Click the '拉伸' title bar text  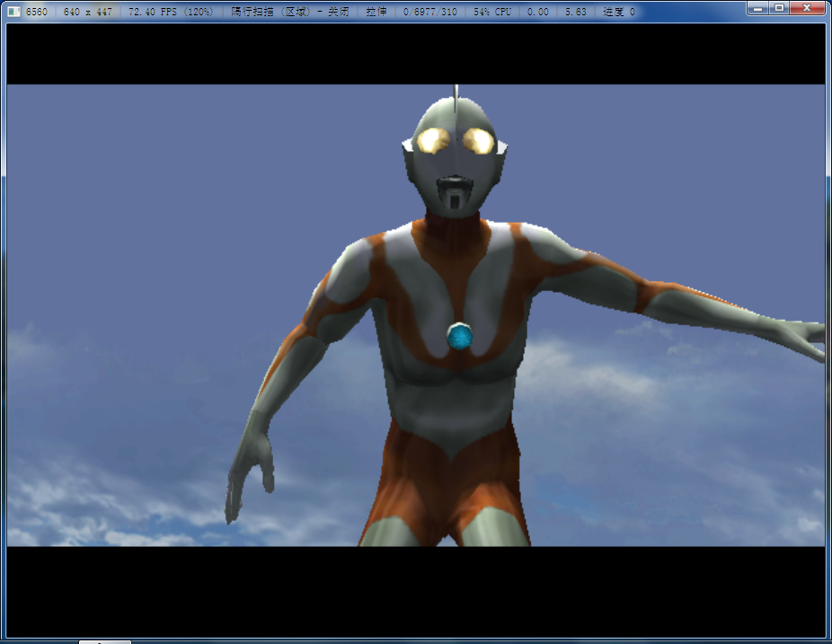tap(376, 12)
